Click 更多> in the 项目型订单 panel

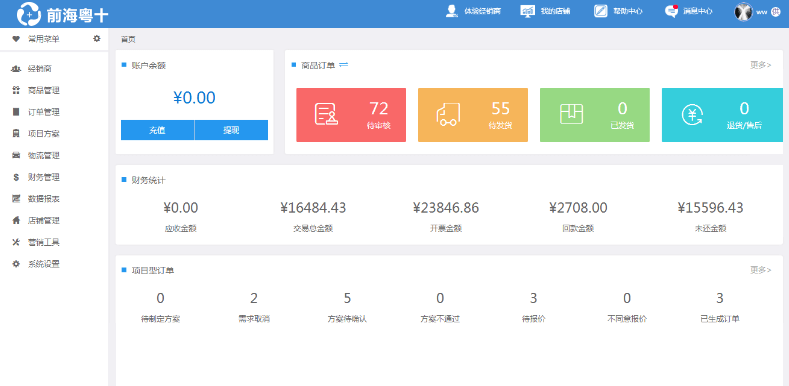pyautogui.click(x=760, y=270)
